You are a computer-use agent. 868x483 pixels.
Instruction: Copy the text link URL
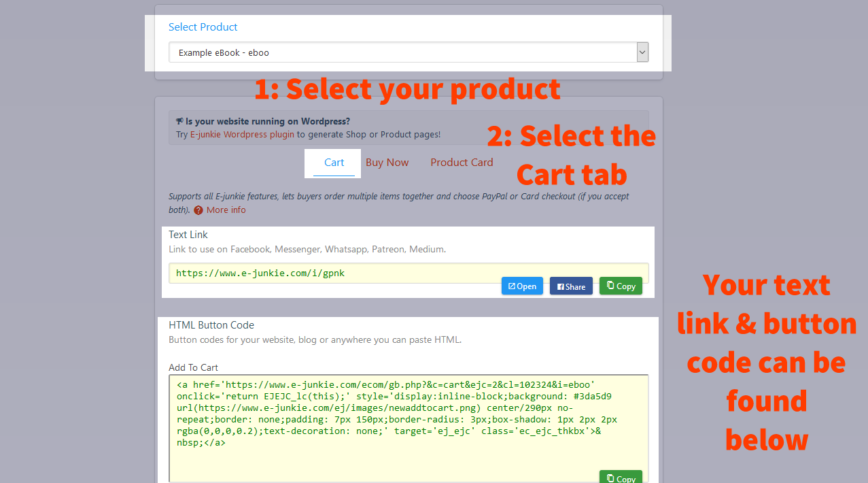coord(621,286)
